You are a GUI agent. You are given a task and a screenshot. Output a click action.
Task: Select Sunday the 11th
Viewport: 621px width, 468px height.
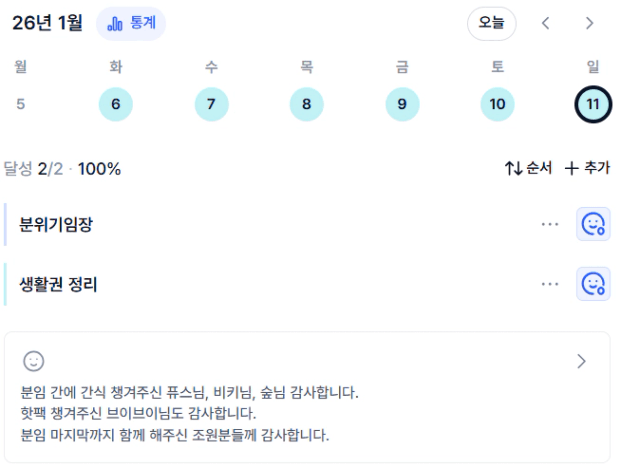click(593, 104)
